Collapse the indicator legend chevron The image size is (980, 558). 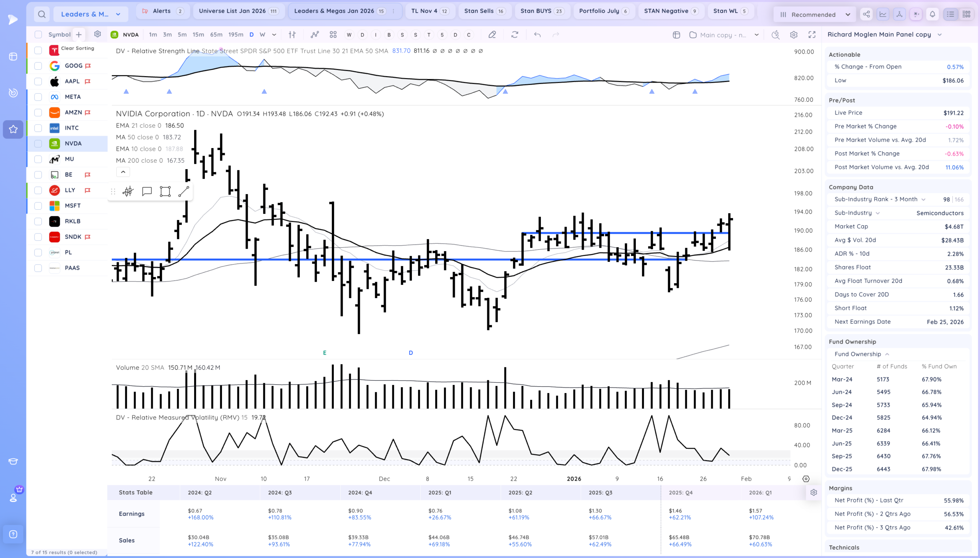pos(123,172)
